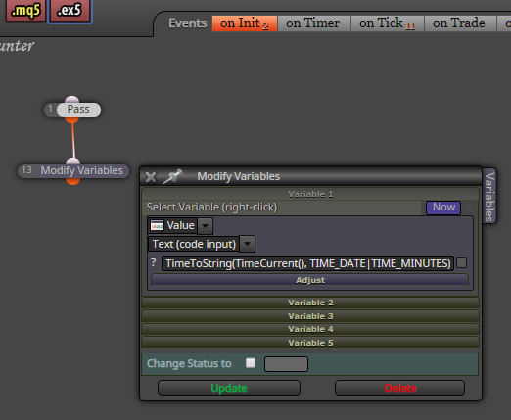Click the question mark help icon
The height and width of the screenshot is (420, 511).
pyautogui.click(x=154, y=262)
